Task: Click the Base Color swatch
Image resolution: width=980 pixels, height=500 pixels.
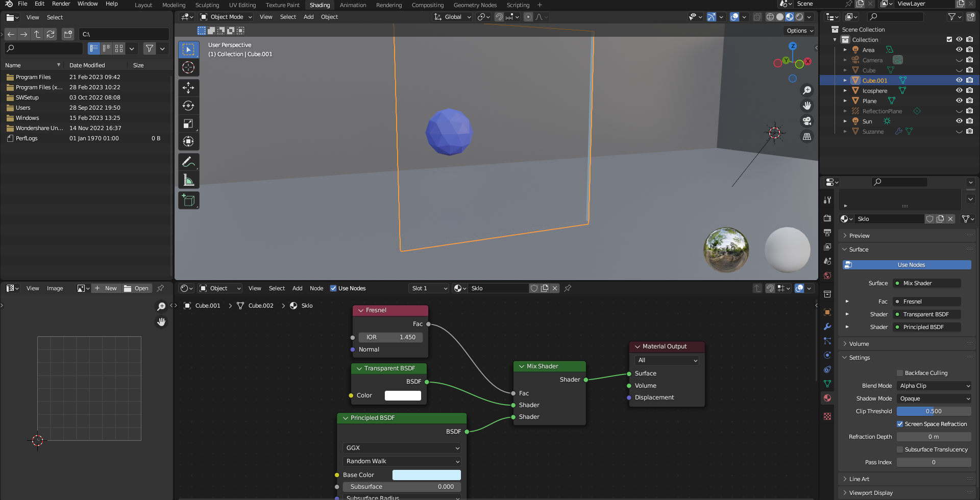Action: (x=426, y=475)
